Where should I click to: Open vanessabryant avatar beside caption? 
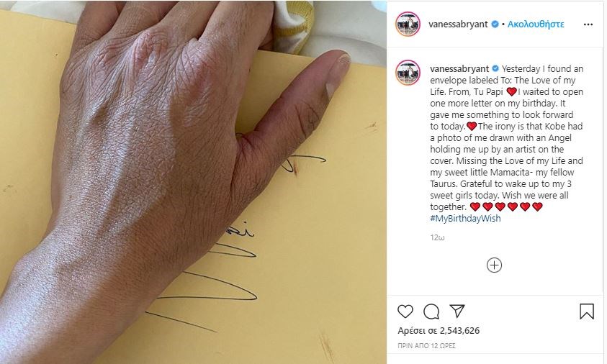coord(408,73)
